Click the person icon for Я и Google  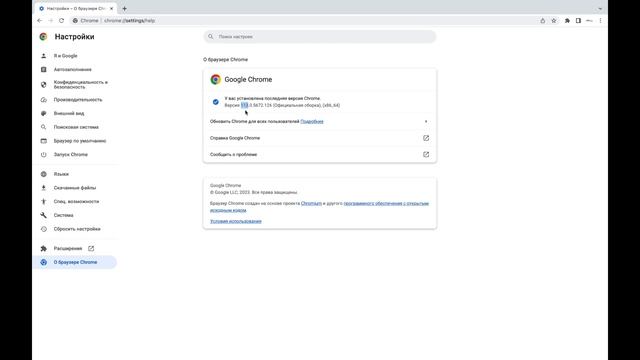click(x=44, y=56)
